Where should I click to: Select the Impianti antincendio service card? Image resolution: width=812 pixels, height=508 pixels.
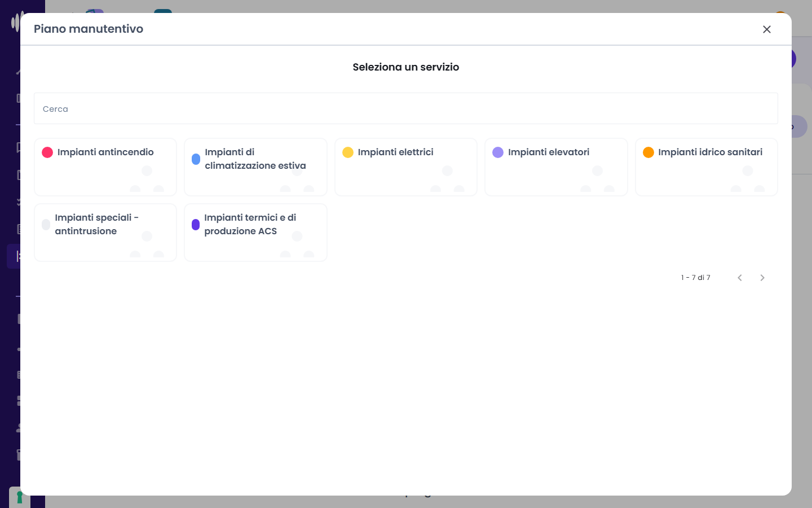pyautogui.click(x=105, y=167)
